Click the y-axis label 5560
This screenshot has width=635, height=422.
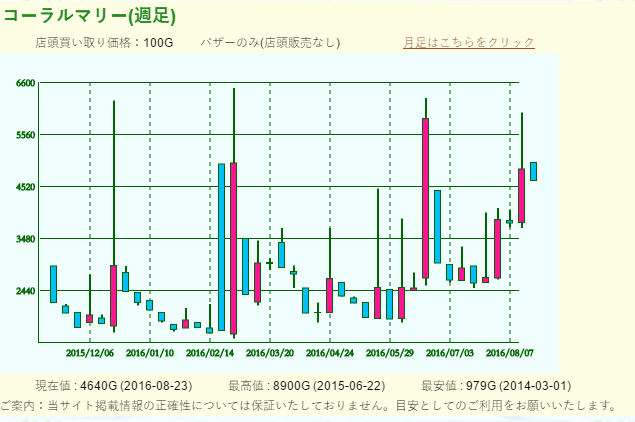[26, 135]
